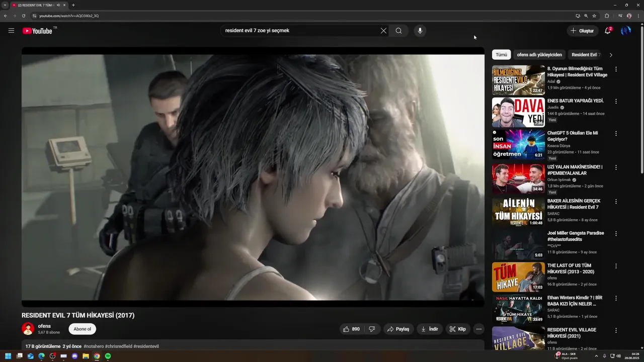Open options for ChatGPT 5 video
Screen dimensions: 644x362
[x=616, y=134]
